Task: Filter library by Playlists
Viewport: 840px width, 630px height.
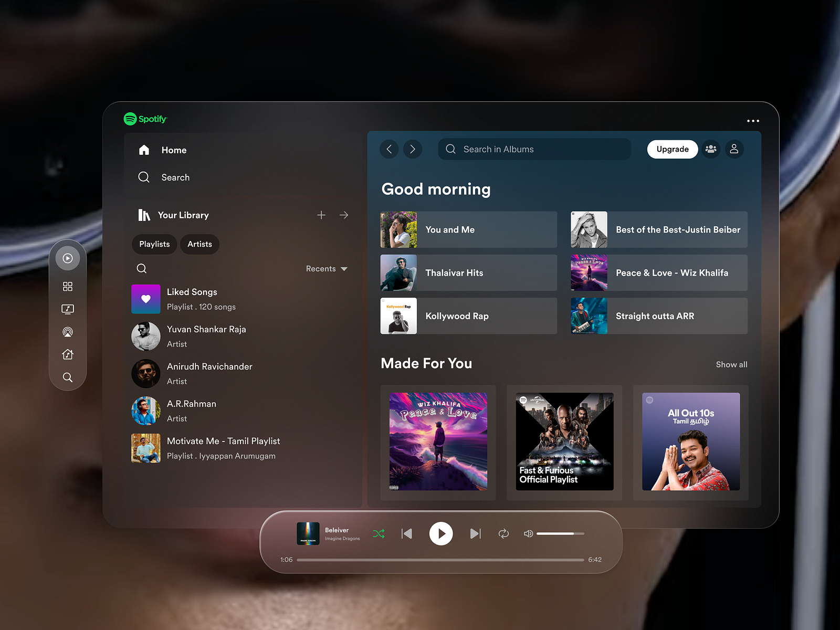Action: point(154,244)
